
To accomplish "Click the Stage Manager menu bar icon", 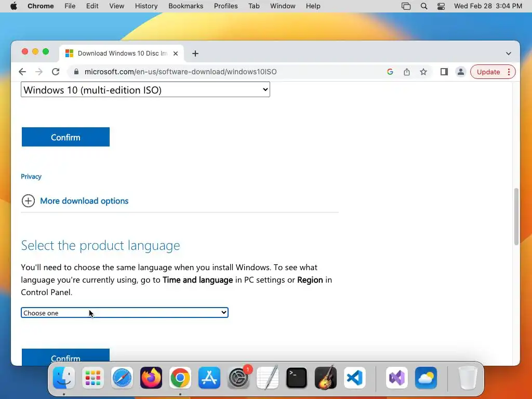I will point(406,6).
